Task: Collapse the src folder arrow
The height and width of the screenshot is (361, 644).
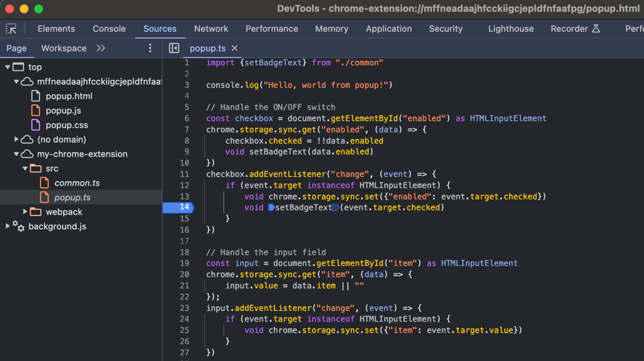Action: point(25,168)
